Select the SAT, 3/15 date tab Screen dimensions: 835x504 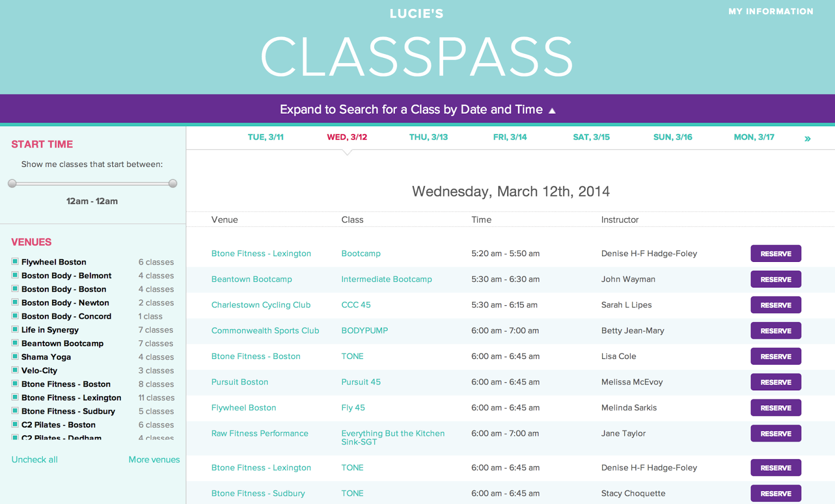tap(591, 137)
